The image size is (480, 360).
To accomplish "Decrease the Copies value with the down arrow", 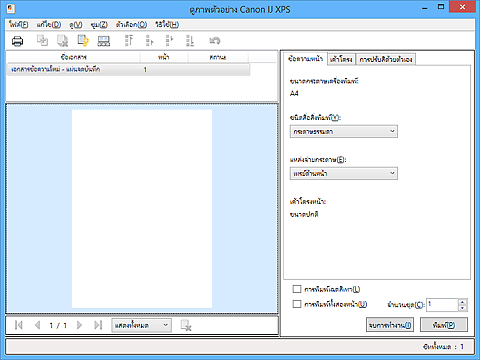I will coord(463,308).
